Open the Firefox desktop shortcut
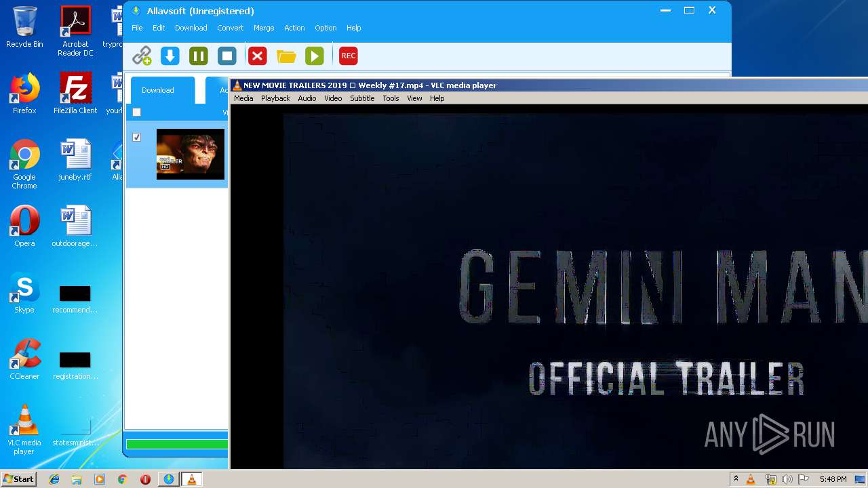Image resolution: width=868 pixels, height=488 pixels. pos(24,94)
